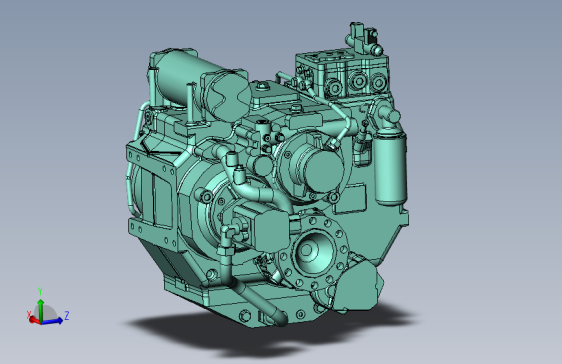The width and height of the screenshot is (562, 364).
Task: Click the blue Z axis arrow of triad
Action: pyautogui.click(x=53, y=321)
